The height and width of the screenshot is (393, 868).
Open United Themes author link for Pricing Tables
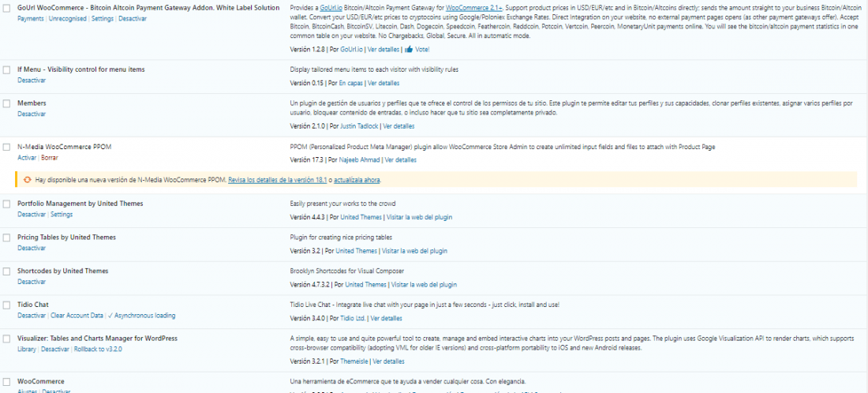pos(357,251)
